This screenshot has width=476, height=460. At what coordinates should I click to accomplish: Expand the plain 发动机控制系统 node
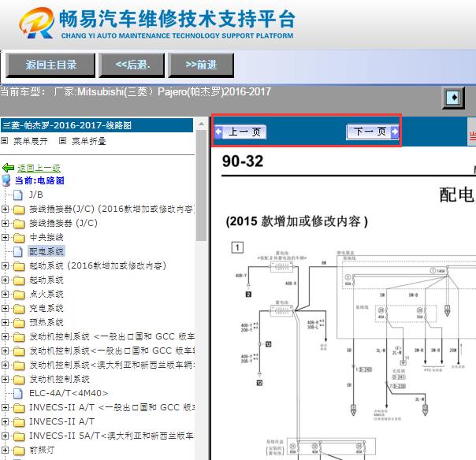click(5, 380)
